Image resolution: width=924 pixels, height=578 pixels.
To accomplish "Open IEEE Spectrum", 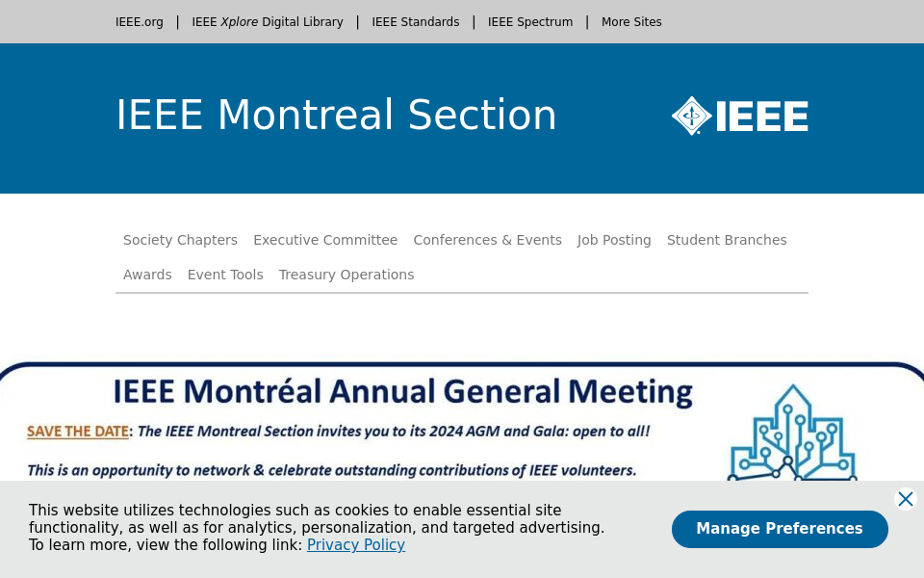I will click(530, 22).
